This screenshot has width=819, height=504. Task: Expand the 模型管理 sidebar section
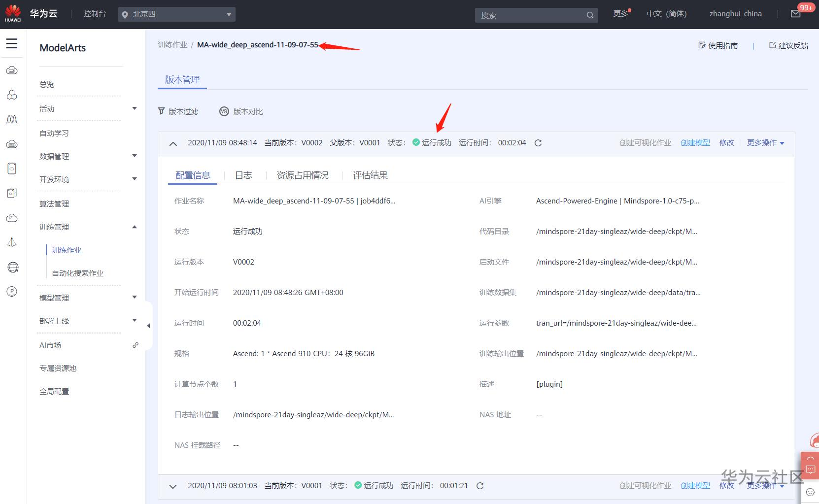(x=135, y=297)
